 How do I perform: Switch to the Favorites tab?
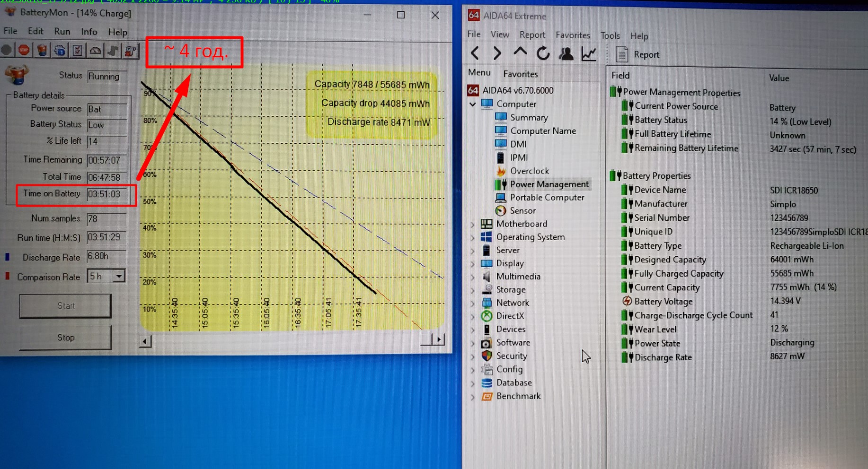[x=520, y=74]
